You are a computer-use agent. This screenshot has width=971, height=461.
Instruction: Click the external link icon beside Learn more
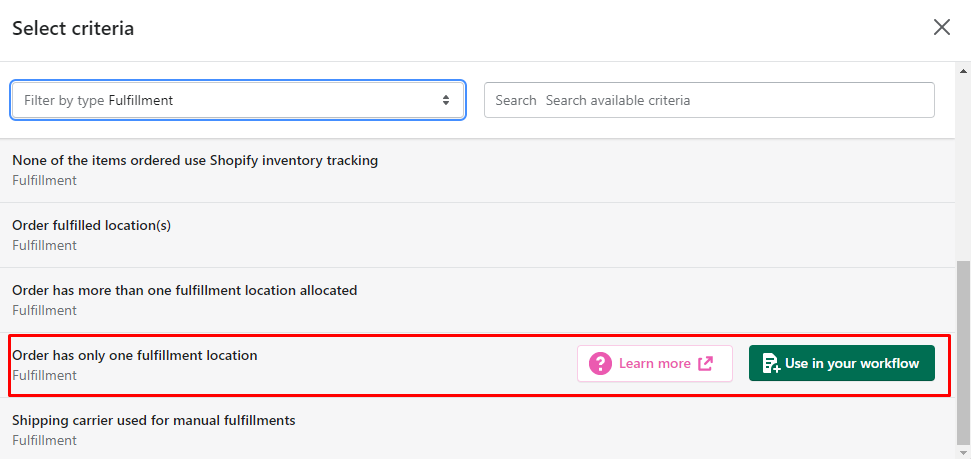(705, 364)
